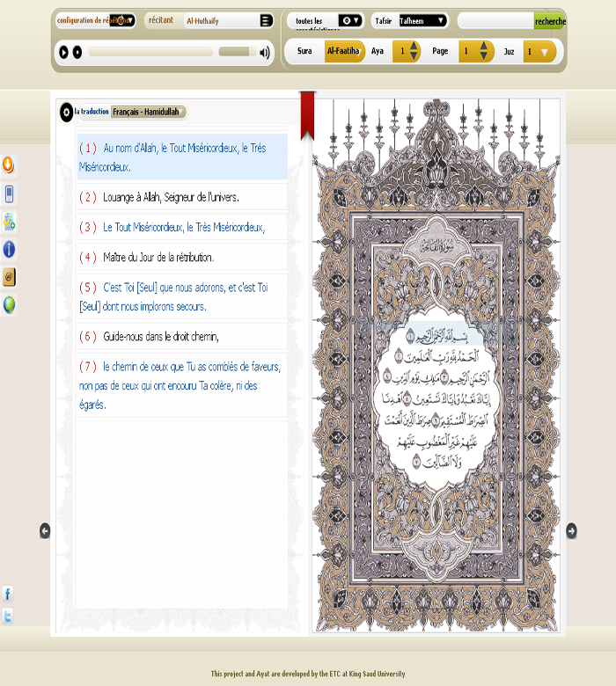Open the blue information icon
The image size is (616, 686).
[9, 250]
